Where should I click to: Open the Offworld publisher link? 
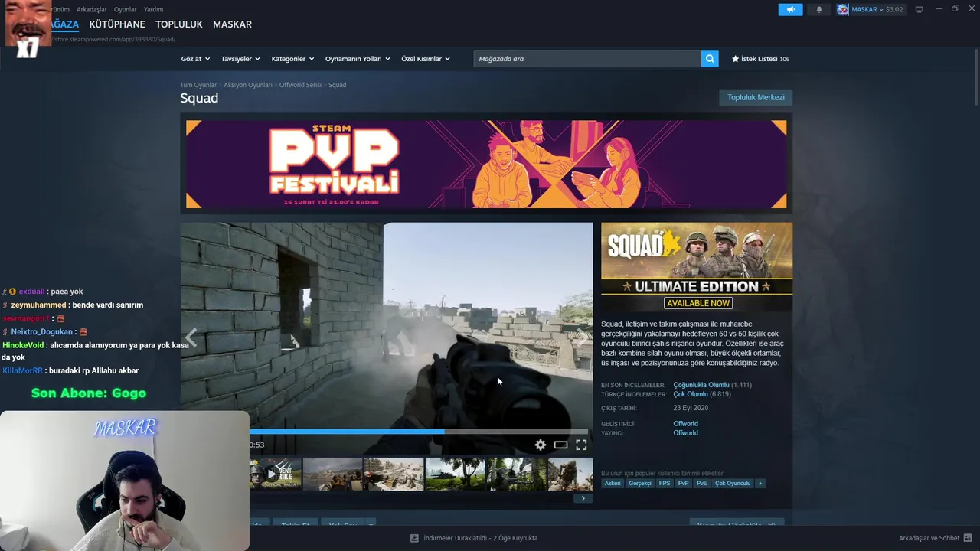[685, 433]
